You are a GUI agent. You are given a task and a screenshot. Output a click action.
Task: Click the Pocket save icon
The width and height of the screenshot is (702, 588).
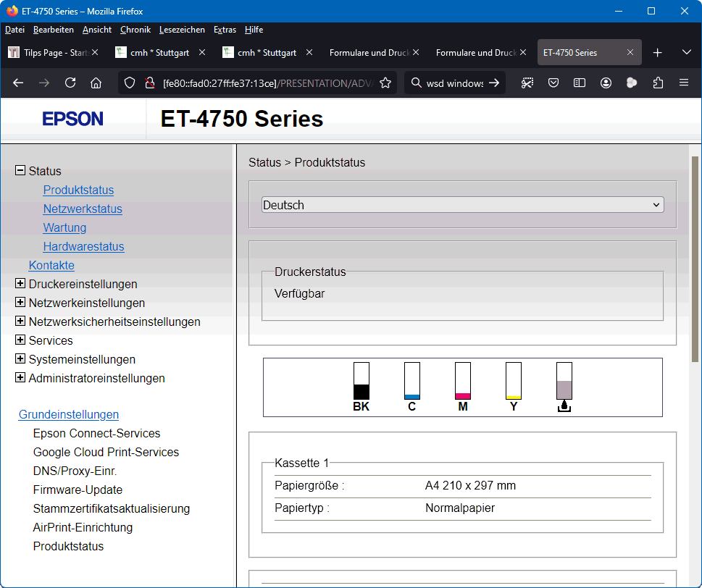(x=553, y=83)
